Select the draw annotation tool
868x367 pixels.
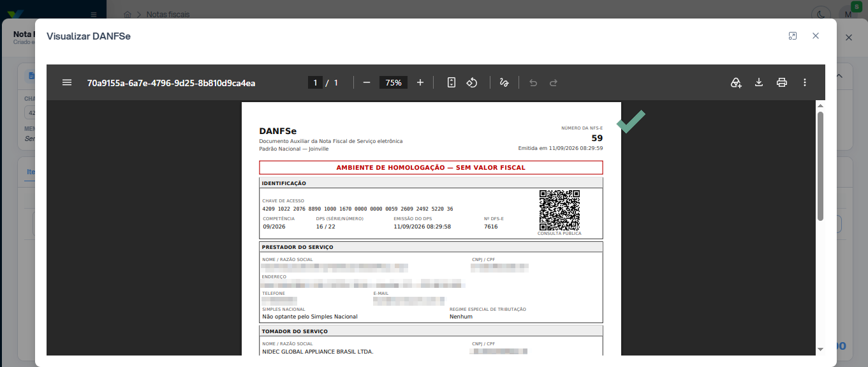504,82
